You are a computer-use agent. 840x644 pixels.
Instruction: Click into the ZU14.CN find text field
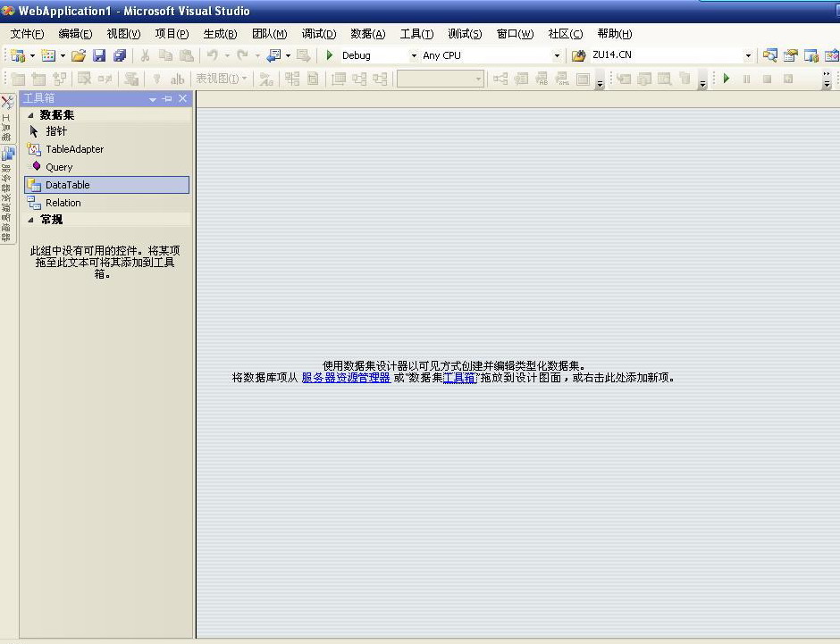point(666,55)
